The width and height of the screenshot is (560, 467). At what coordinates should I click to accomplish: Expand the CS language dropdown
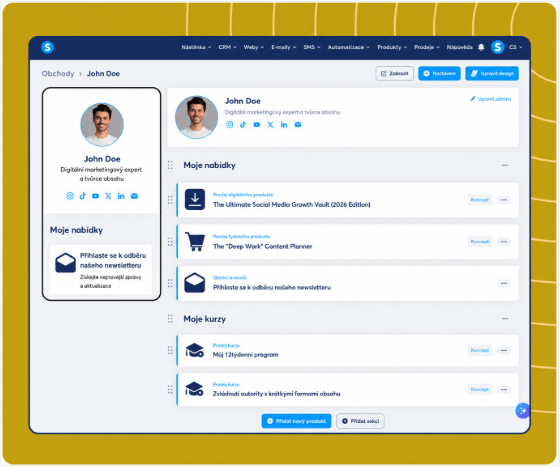pos(515,47)
